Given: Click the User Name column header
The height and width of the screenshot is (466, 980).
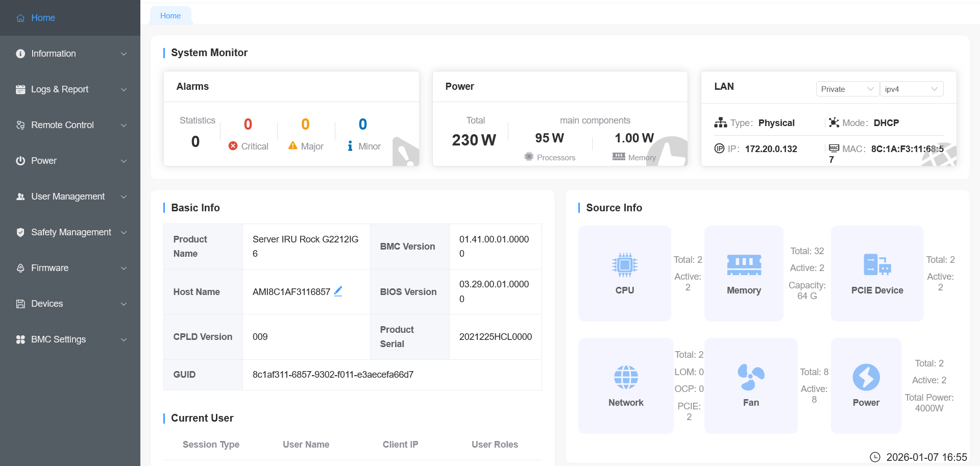Looking at the screenshot, I should 306,445.
